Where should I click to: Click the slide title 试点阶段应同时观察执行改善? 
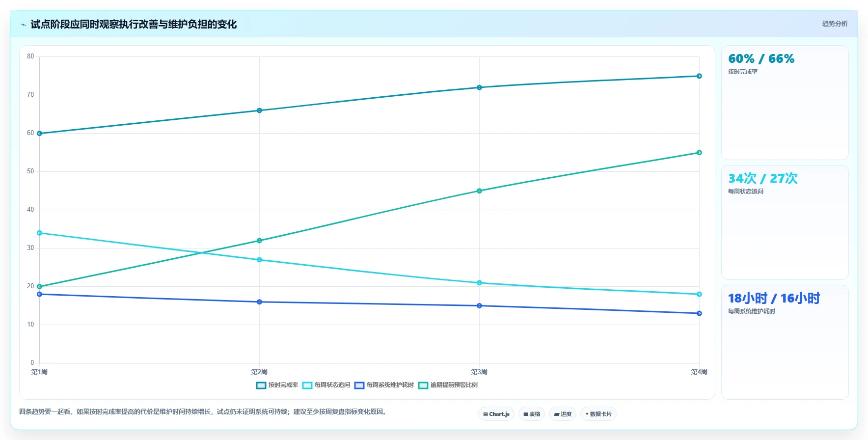pos(134,25)
